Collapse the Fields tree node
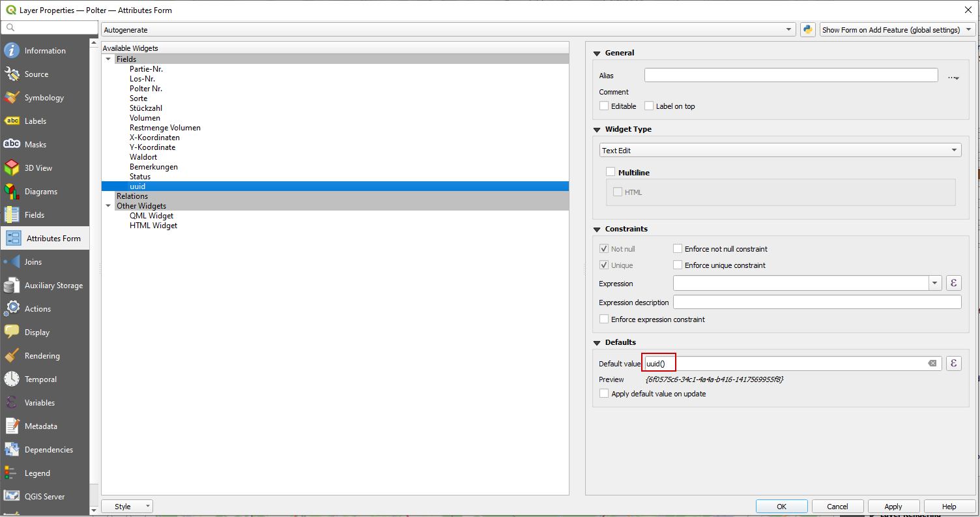The width and height of the screenshot is (980, 517). coord(108,59)
